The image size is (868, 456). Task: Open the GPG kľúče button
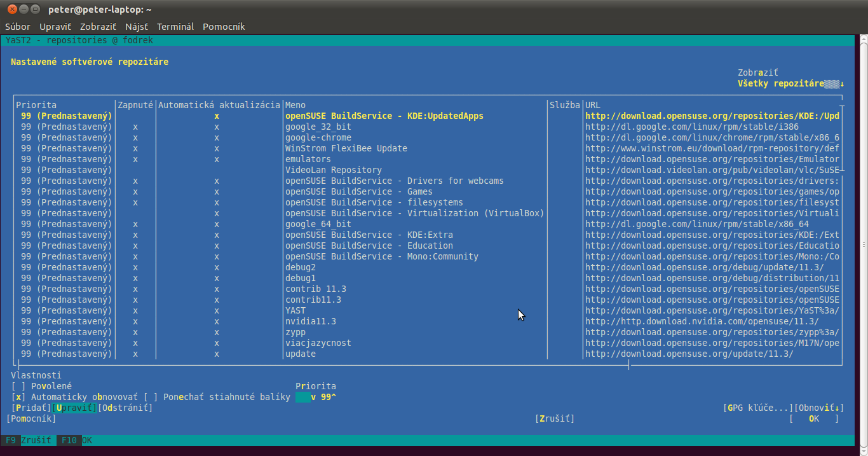[x=758, y=408]
